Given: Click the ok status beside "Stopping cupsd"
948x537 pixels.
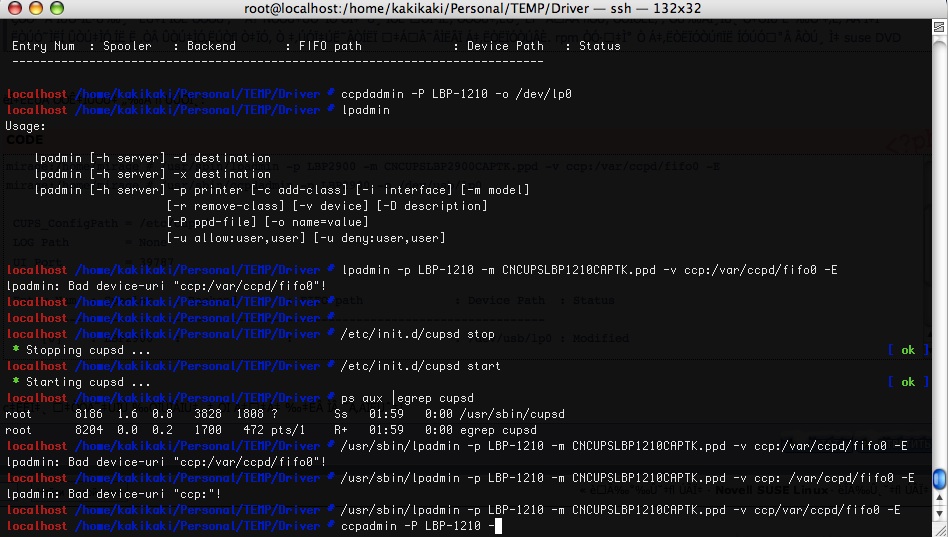Looking at the screenshot, I should [x=908, y=350].
